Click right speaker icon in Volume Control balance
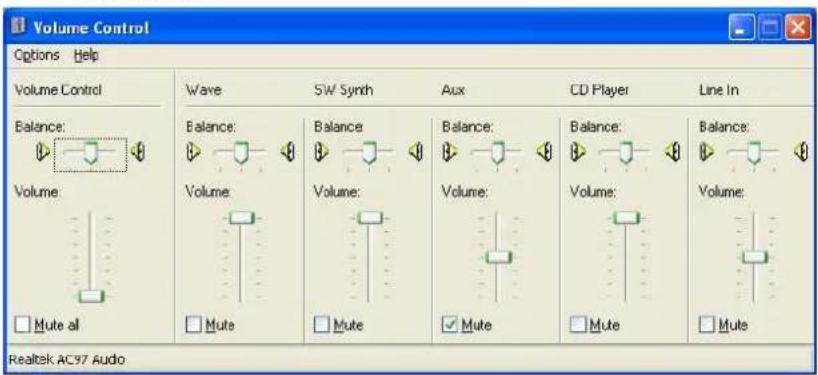 tap(138, 151)
